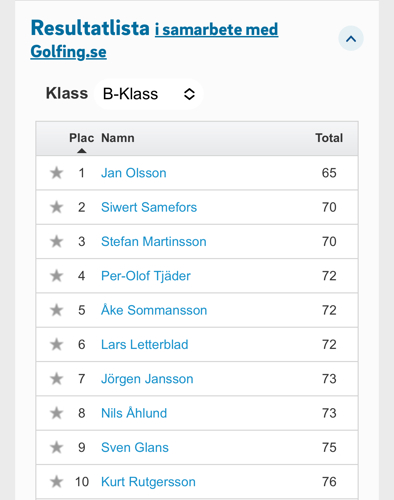Sort results by Total column

(x=329, y=138)
